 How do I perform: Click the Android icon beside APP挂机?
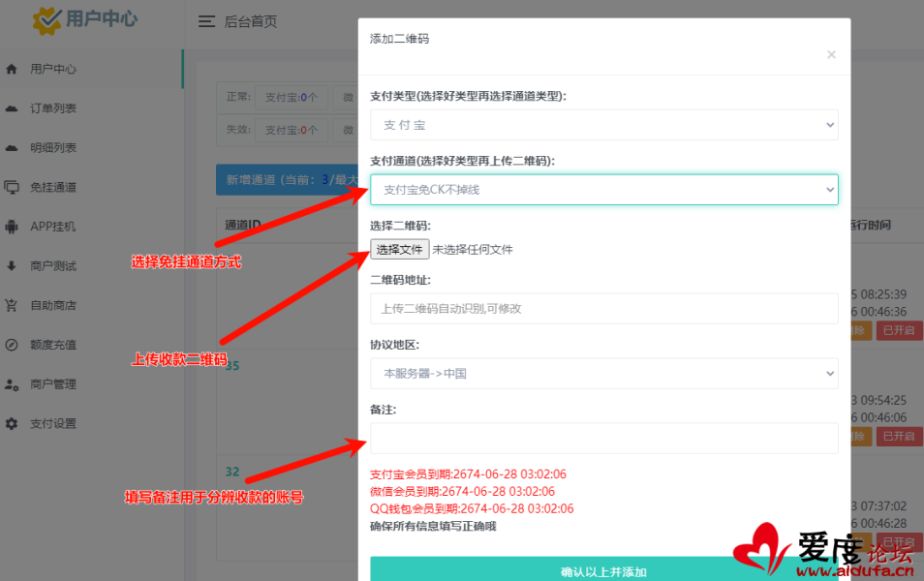(x=12, y=227)
